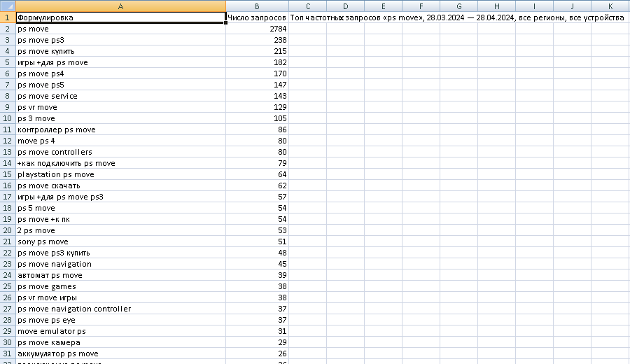
Task: Select the value 182
Action: pos(257,62)
